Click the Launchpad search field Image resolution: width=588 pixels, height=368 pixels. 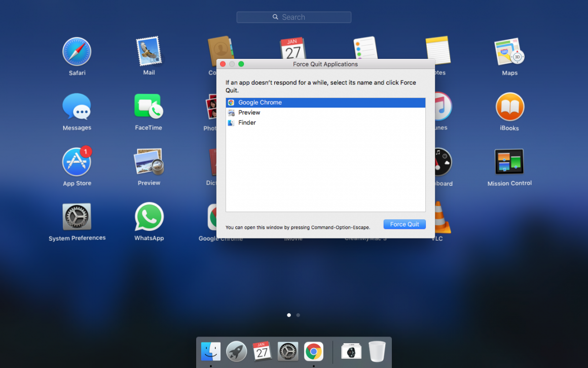click(x=294, y=17)
